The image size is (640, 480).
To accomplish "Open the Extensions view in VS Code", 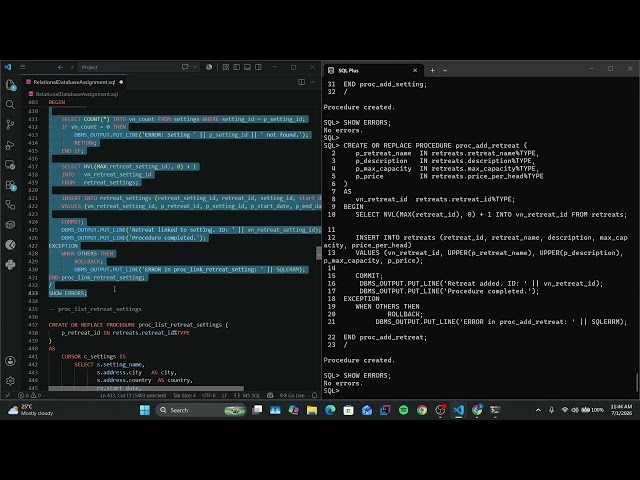I will pos(10,185).
